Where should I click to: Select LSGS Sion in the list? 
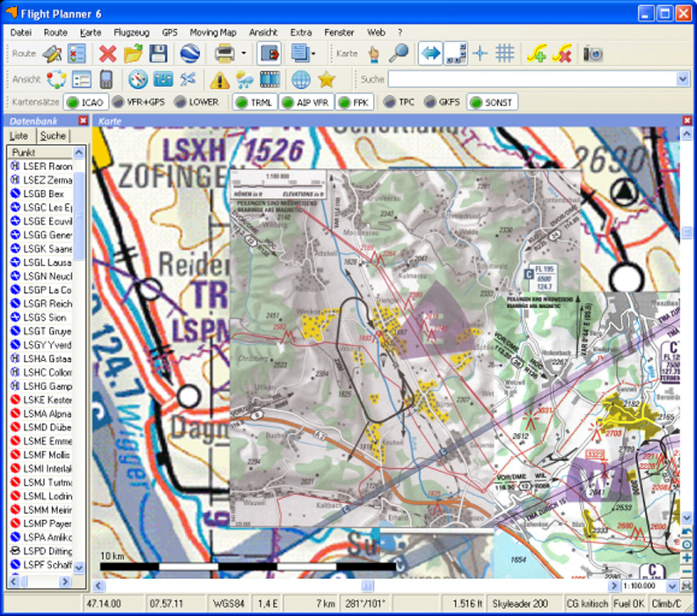(x=40, y=318)
